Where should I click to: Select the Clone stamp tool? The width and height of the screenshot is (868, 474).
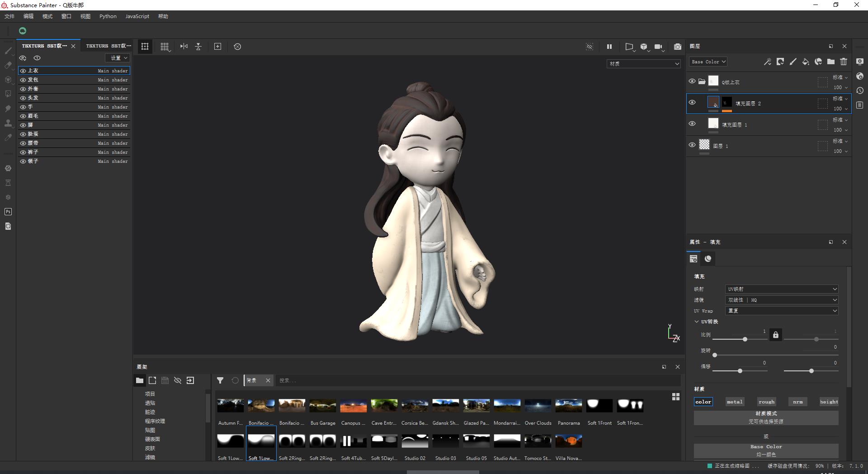[x=8, y=123]
